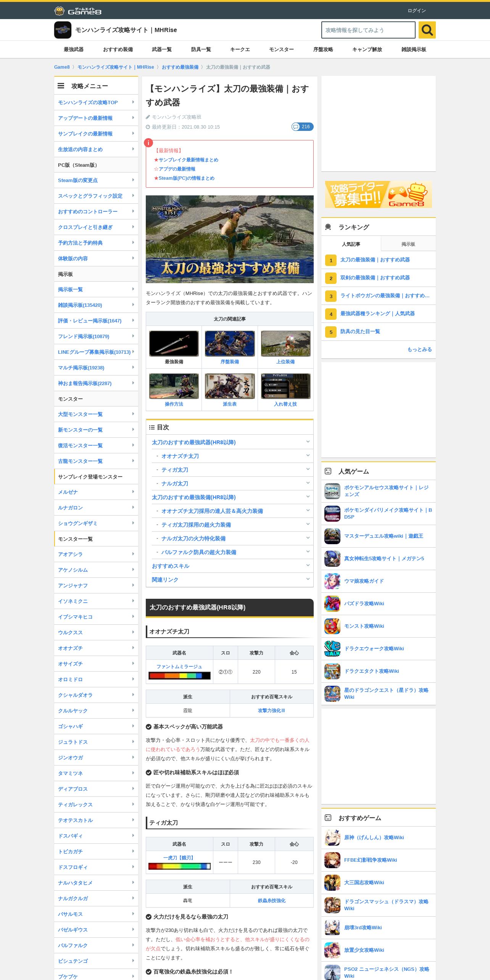This screenshot has height=980, width=490.
Task: Open the ウマ娘 game icon
Action: pyautogui.click(x=332, y=581)
